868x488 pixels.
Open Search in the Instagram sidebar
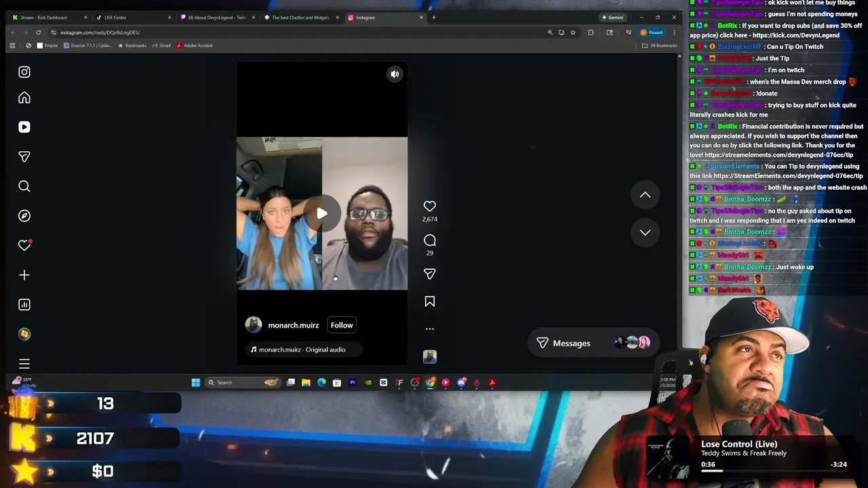coord(24,186)
